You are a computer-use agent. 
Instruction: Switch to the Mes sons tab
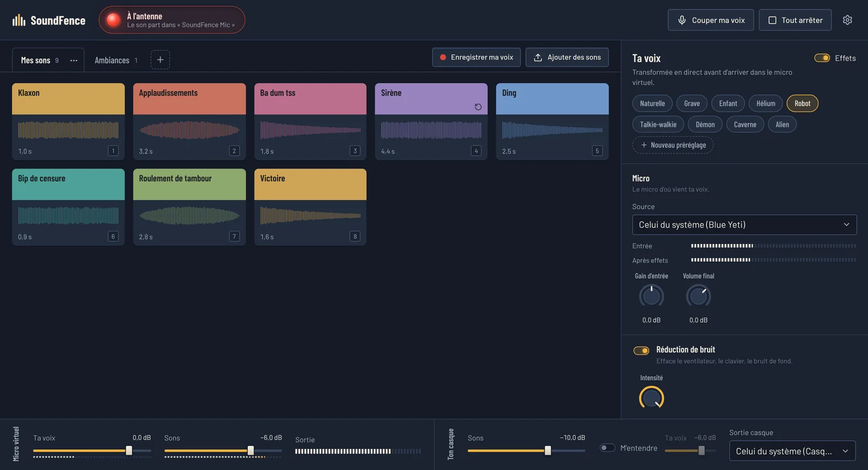pyautogui.click(x=36, y=60)
